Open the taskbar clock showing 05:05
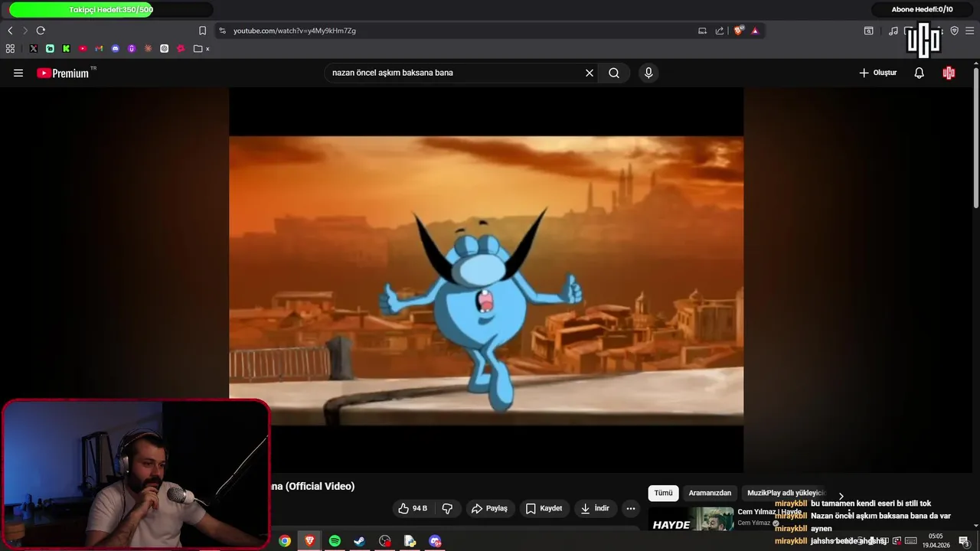 click(x=936, y=541)
